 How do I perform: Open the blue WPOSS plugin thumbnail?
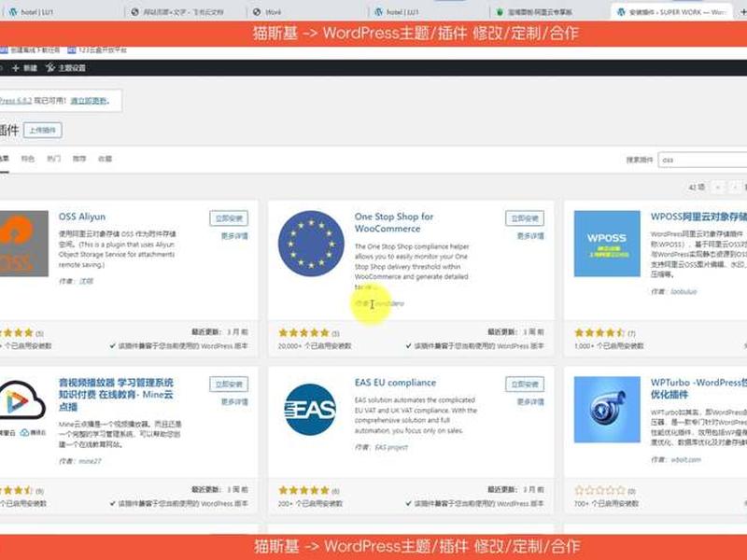coord(607,244)
